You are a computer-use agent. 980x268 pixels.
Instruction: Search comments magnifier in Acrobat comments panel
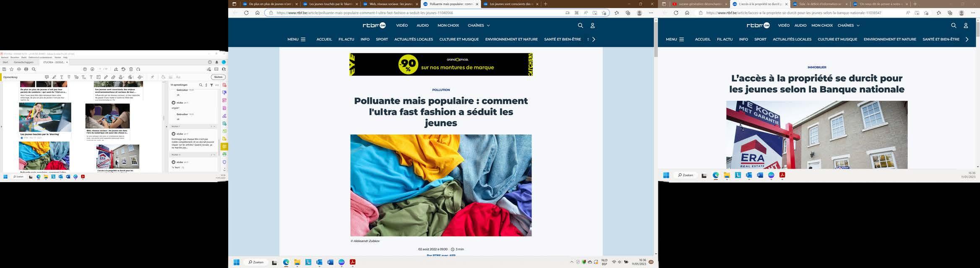[201, 85]
